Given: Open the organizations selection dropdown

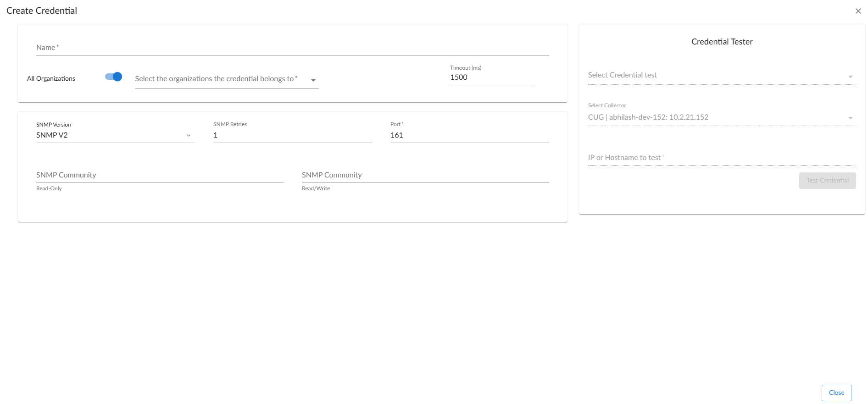Looking at the screenshot, I should (x=220, y=79).
